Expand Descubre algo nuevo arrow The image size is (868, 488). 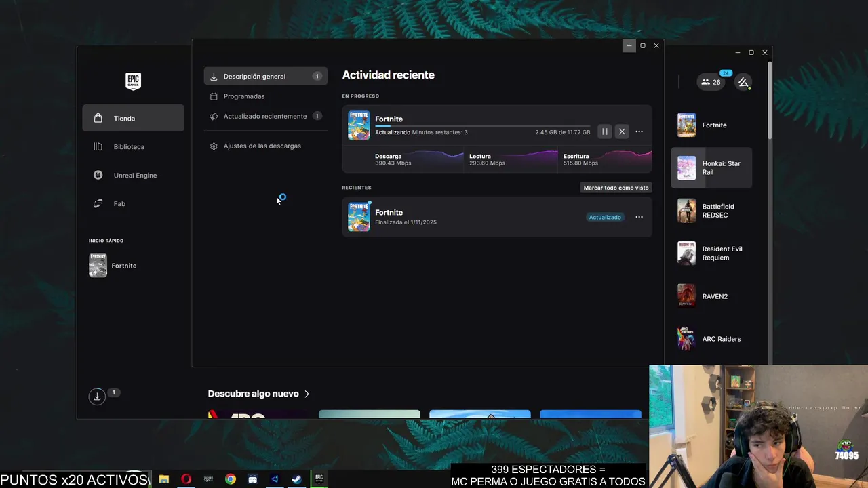click(307, 394)
